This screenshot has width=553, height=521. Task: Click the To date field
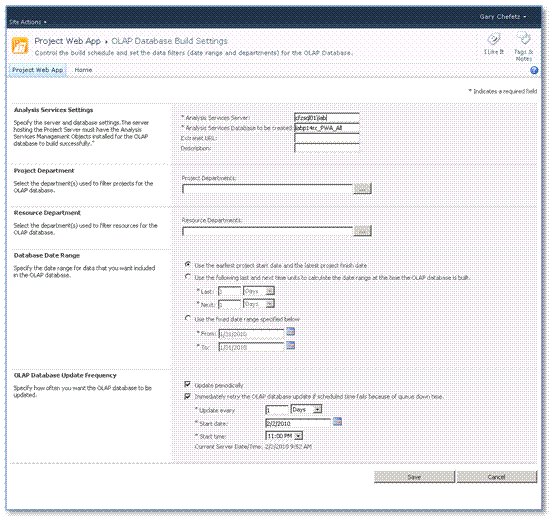pyautogui.click(x=251, y=347)
